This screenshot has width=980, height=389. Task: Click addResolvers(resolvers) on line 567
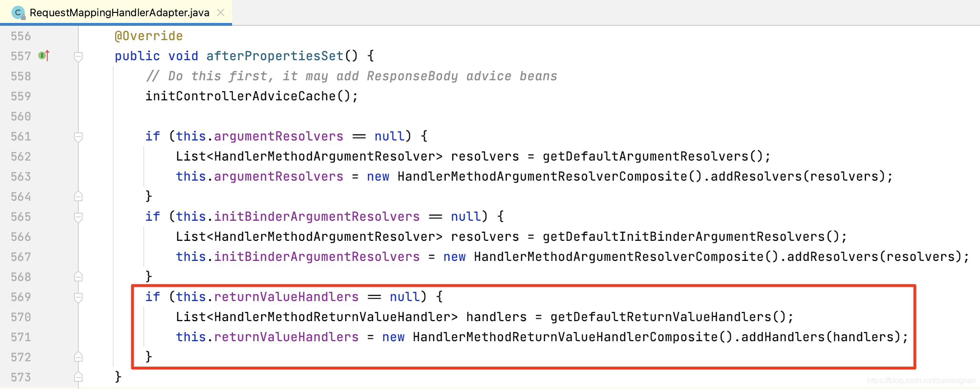click(874, 257)
